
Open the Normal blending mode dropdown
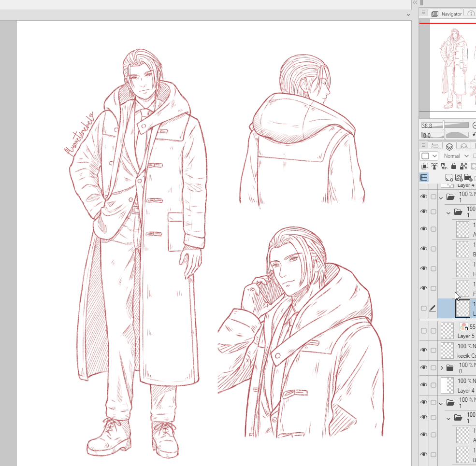pyautogui.click(x=456, y=156)
